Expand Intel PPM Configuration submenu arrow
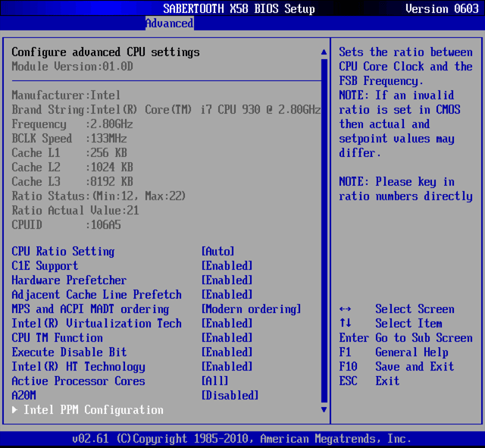485x448 pixels. (x=14, y=410)
